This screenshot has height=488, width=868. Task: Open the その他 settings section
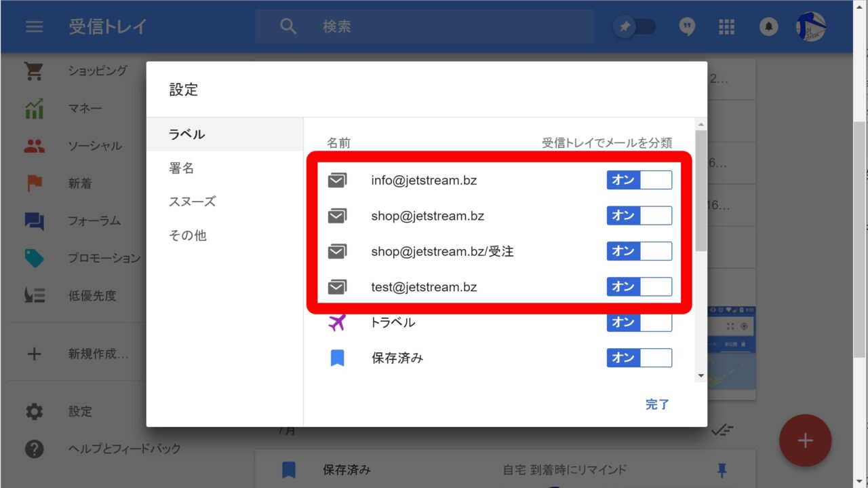pyautogui.click(x=187, y=236)
